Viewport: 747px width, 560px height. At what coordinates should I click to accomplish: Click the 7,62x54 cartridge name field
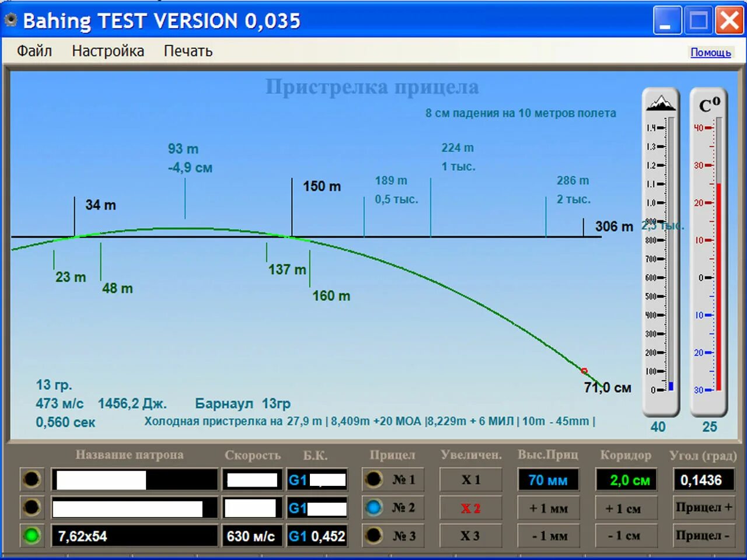click(134, 535)
